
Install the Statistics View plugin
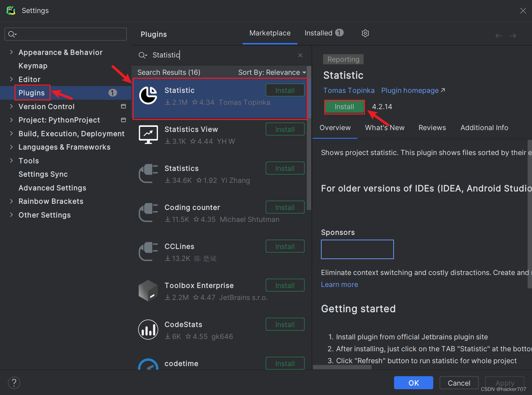285,129
